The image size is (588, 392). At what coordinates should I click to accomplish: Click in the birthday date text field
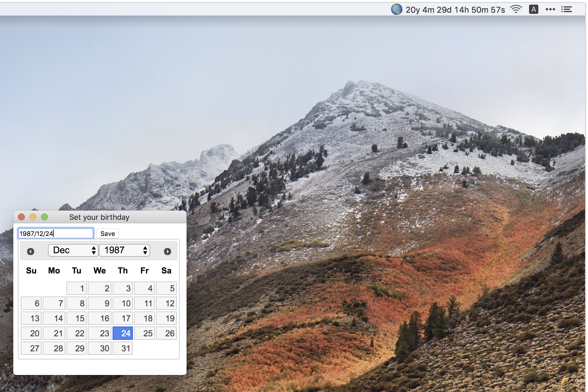[x=55, y=233]
